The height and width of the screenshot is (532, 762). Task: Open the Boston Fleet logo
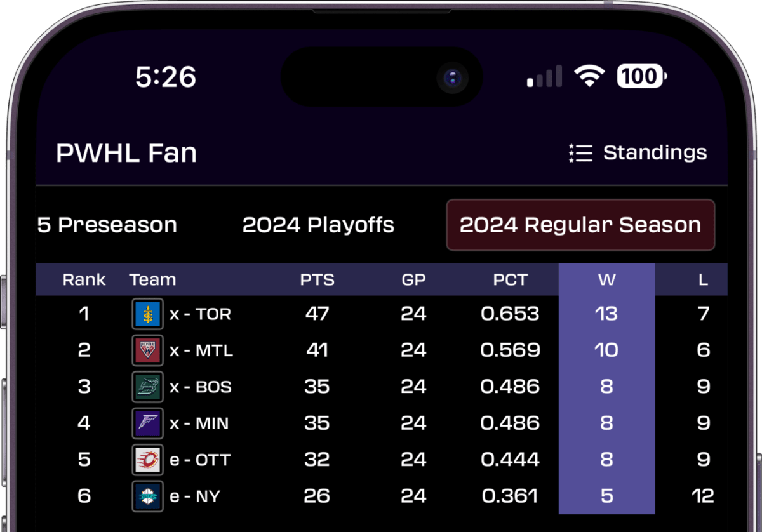coord(147,387)
